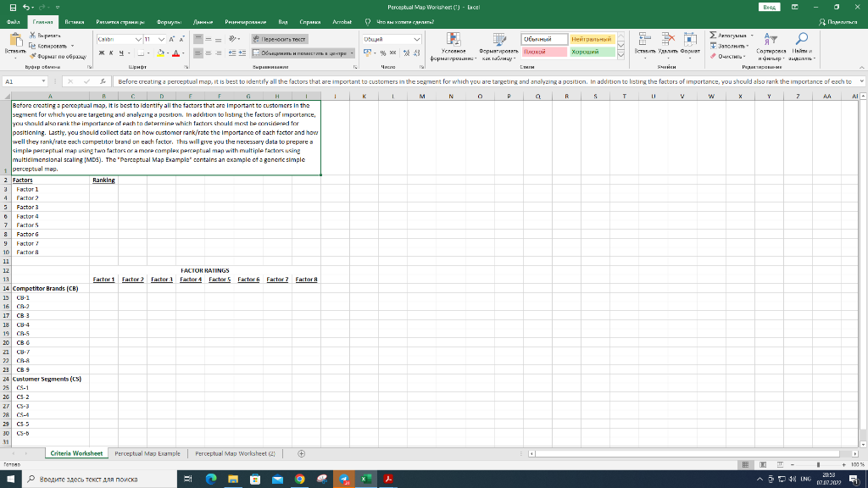Expand the formula bar

tap(861, 81)
